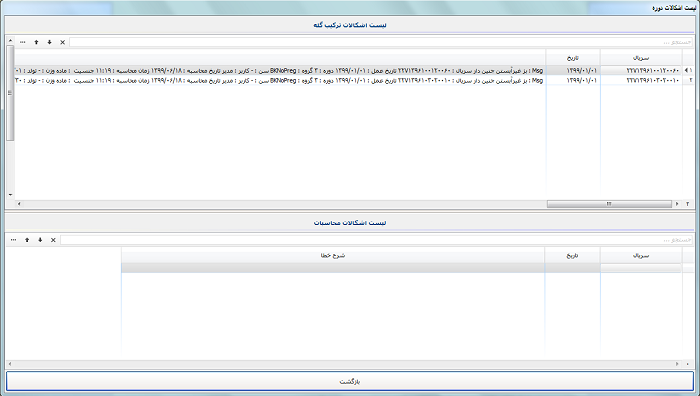
Task: Sort by the تاریخ column header in the calculations grid
Action: [572, 256]
